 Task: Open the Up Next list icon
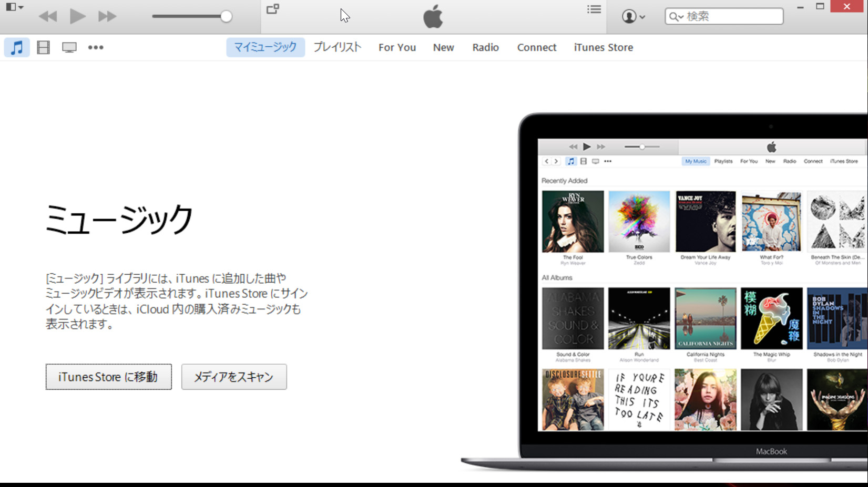pos(594,9)
